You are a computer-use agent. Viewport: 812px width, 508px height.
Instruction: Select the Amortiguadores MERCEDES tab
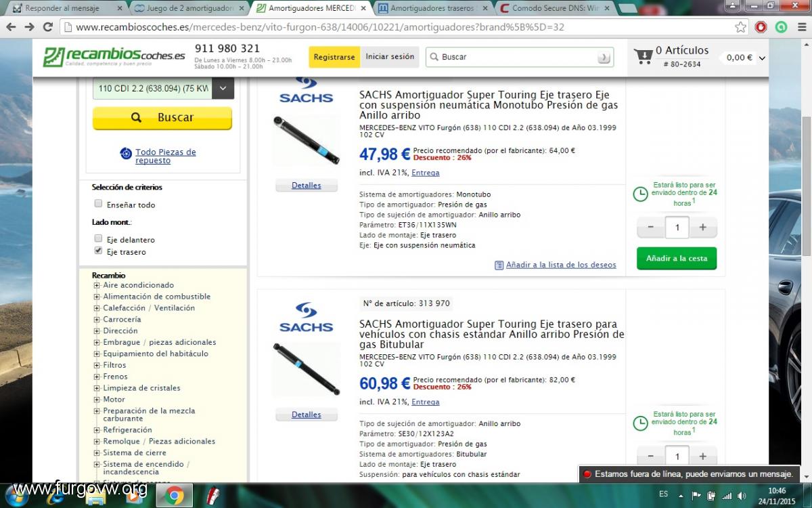(311, 8)
